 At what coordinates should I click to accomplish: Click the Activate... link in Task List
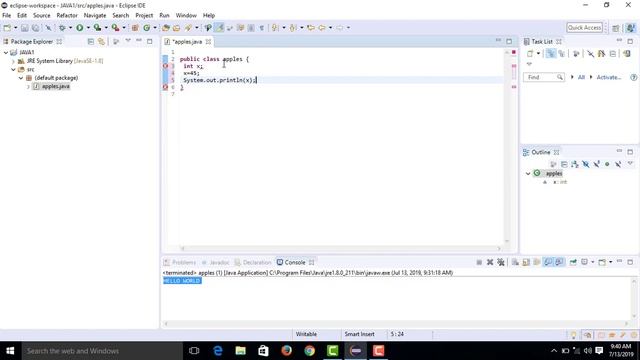click(x=609, y=77)
